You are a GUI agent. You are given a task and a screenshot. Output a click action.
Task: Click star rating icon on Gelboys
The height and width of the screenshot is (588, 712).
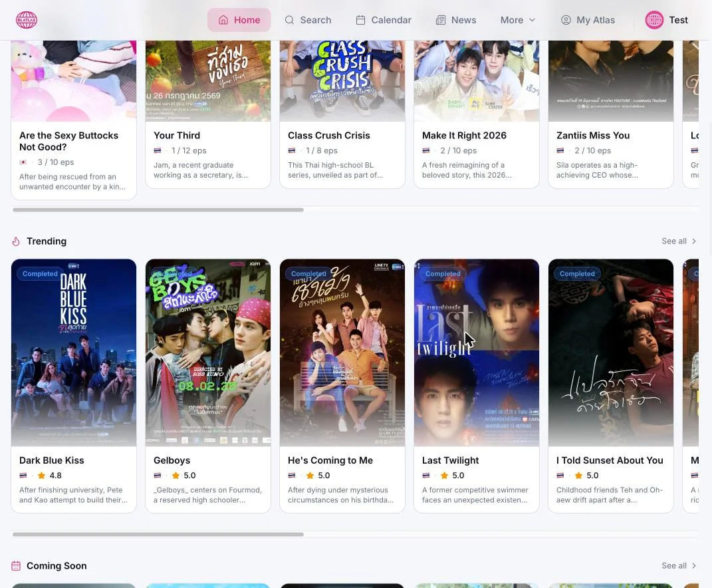pyautogui.click(x=176, y=476)
